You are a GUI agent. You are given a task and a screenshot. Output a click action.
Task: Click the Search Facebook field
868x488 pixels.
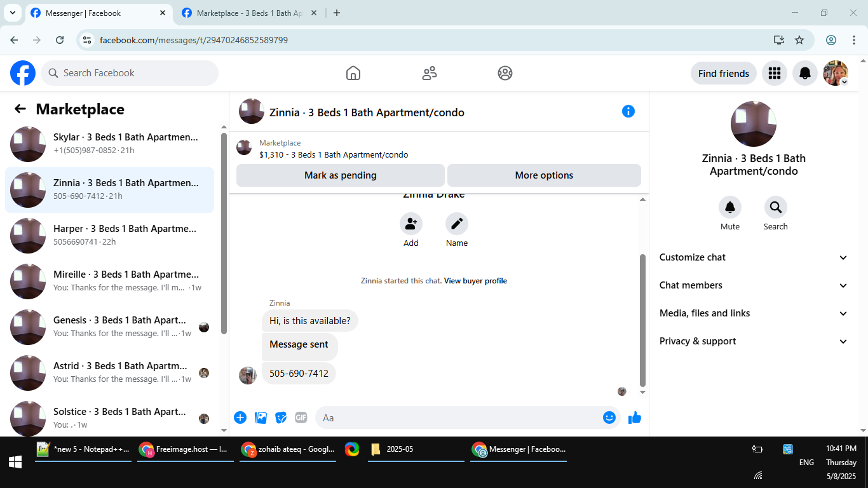tap(130, 73)
